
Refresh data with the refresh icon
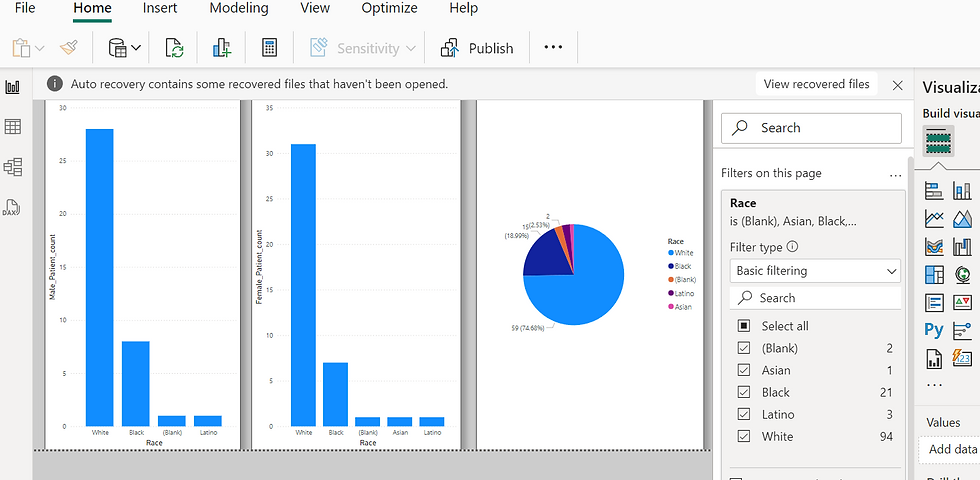tap(174, 48)
